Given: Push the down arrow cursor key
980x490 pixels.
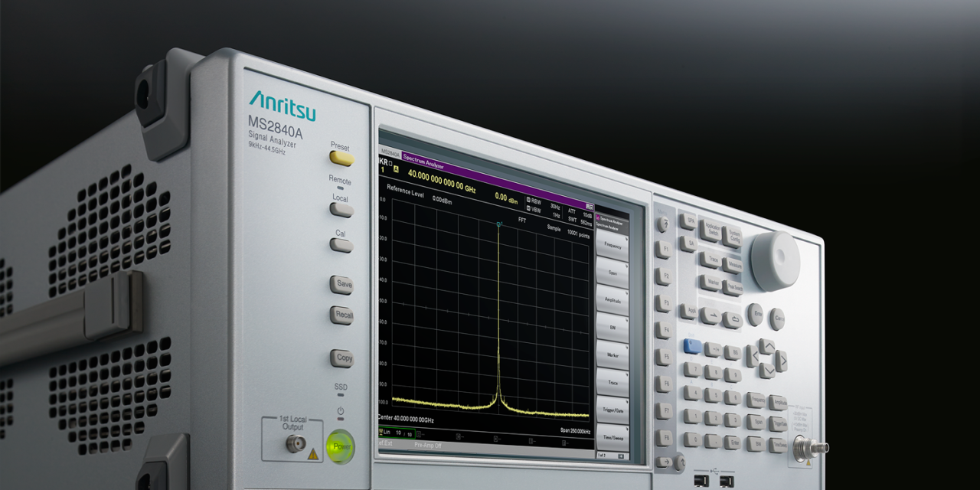Looking at the screenshot, I should pyautogui.click(x=767, y=371).
